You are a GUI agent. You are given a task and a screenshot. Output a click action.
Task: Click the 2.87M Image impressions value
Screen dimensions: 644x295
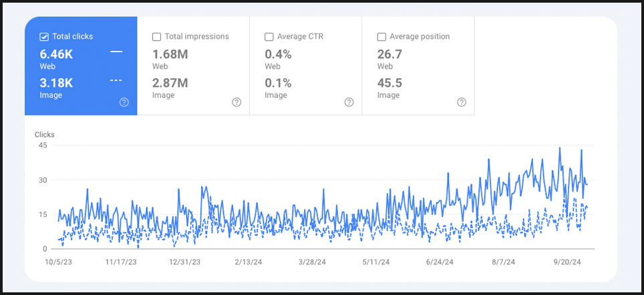[x=170, y=83]
